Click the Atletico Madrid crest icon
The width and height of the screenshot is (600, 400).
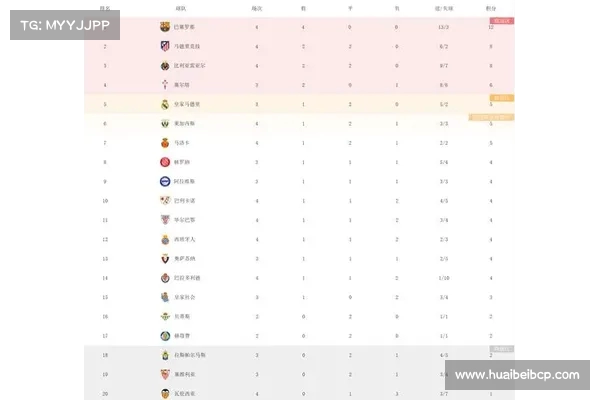(x=165, y=46)
